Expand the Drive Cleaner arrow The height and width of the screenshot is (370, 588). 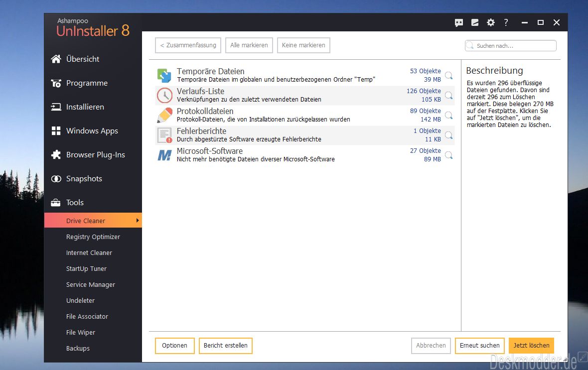pos(138,221)
